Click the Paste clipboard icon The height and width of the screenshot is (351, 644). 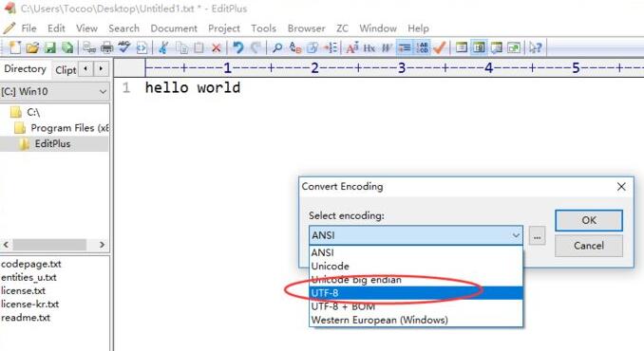click(199, 48)
